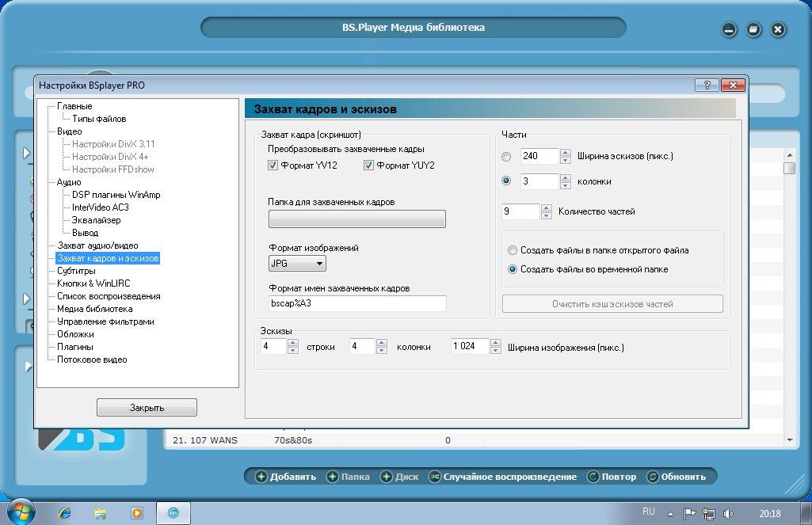
Task: Open Настройки FFDshow tree item
Action: (113, 169)
